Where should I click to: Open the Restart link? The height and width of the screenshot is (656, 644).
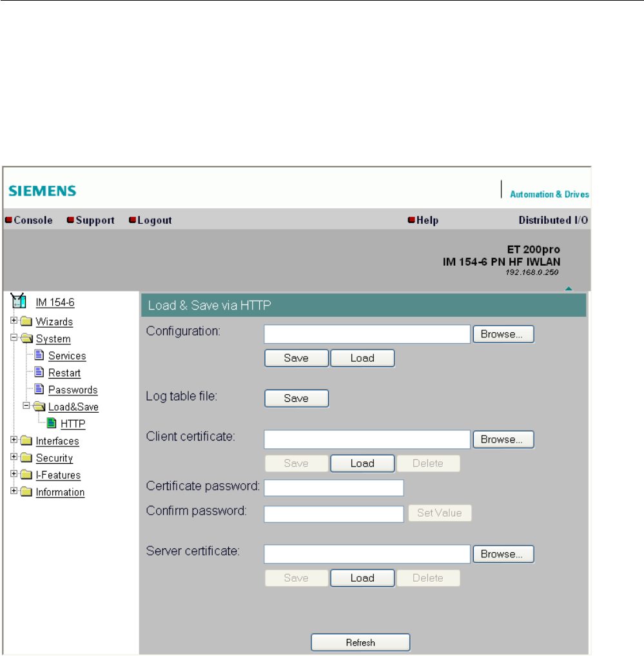pyautogui.click(x=64, y=372)
